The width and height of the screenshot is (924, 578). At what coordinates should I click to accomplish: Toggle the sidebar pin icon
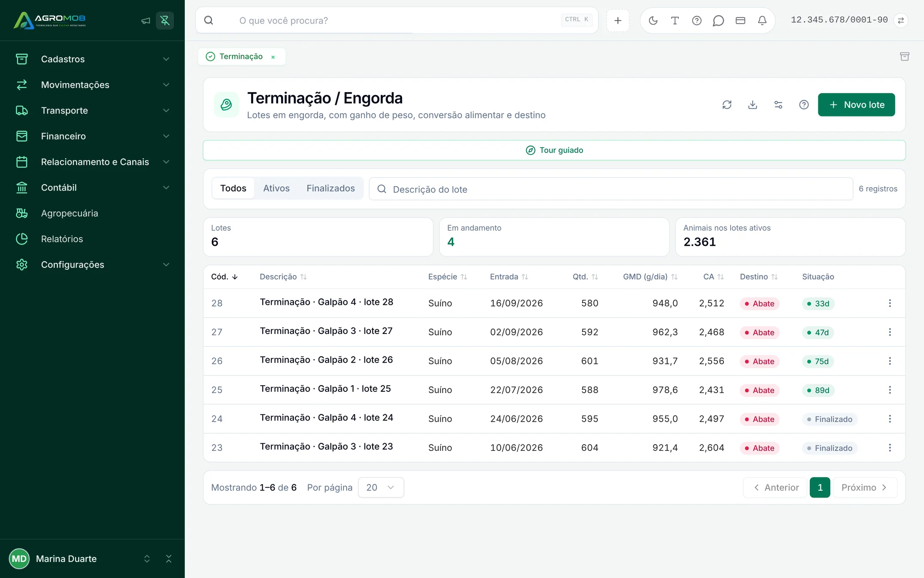pos(165,21)
